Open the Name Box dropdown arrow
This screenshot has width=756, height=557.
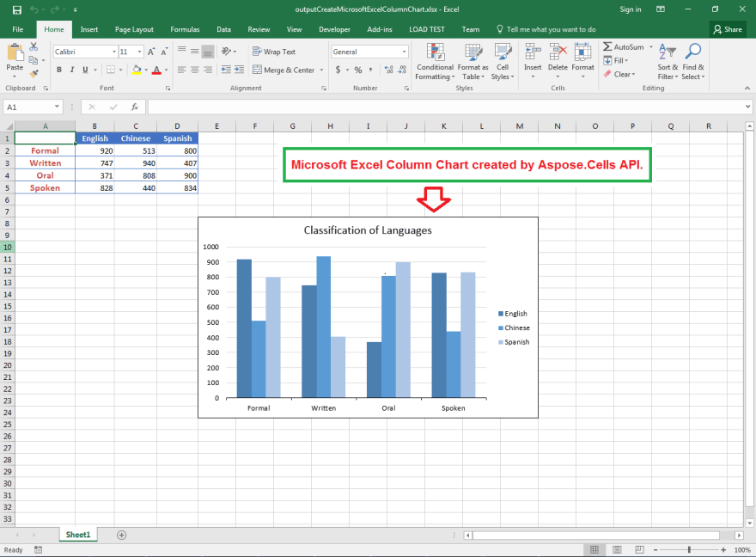(57, 107)
